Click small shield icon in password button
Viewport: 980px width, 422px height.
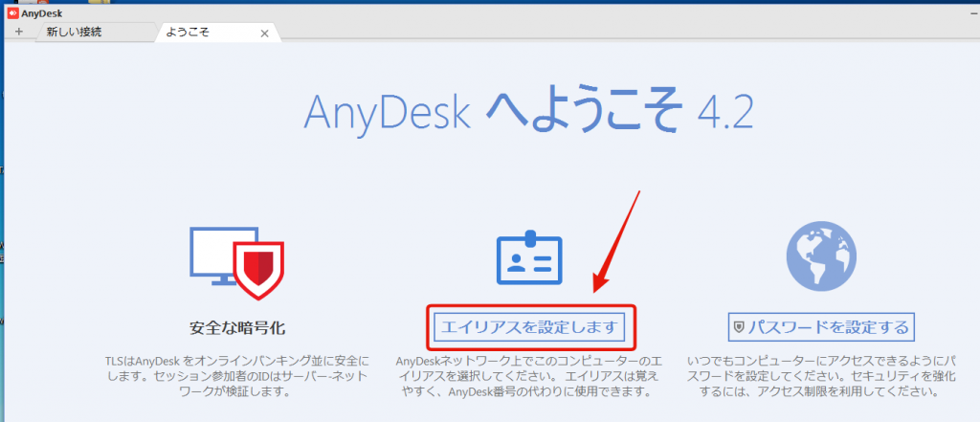[x=738, y=328]
